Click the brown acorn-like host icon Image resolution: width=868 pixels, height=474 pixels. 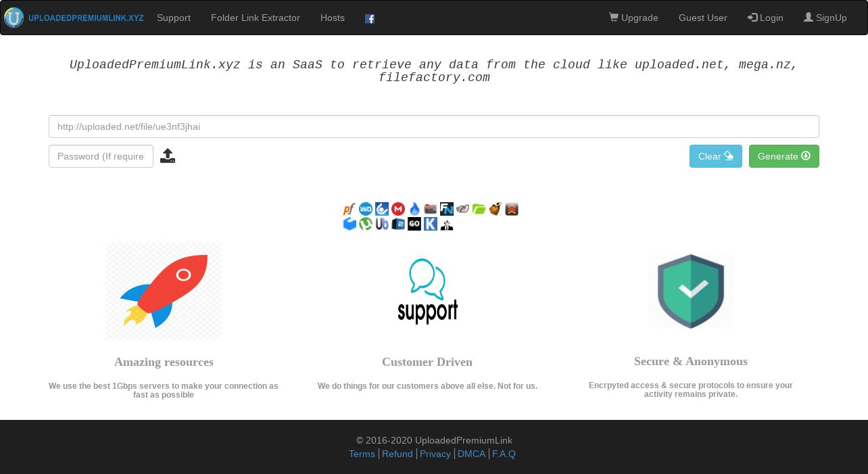pos(496,209)
